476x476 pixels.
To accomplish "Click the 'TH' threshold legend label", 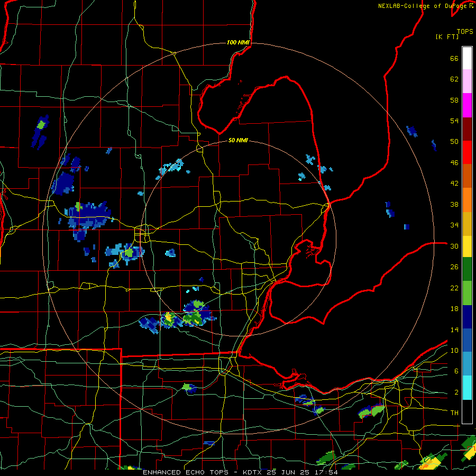I will 454,413.
